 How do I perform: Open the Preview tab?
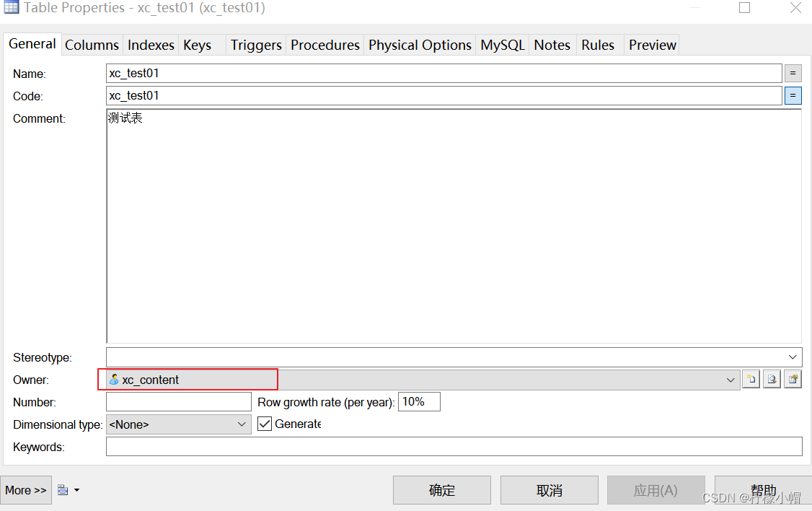(652, 45)
